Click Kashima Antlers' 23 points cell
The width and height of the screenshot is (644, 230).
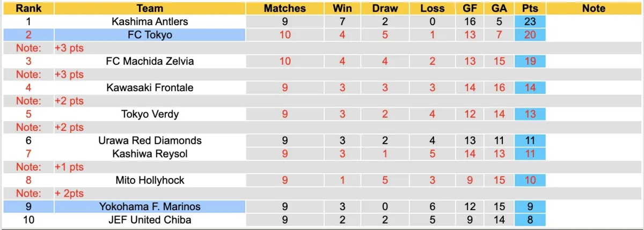(530, 22)
